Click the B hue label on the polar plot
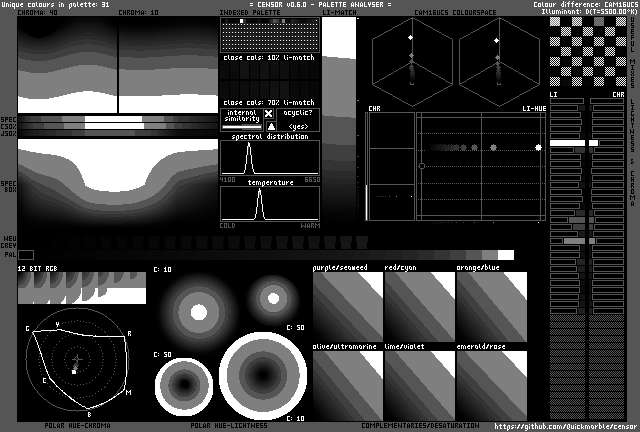 89,414
